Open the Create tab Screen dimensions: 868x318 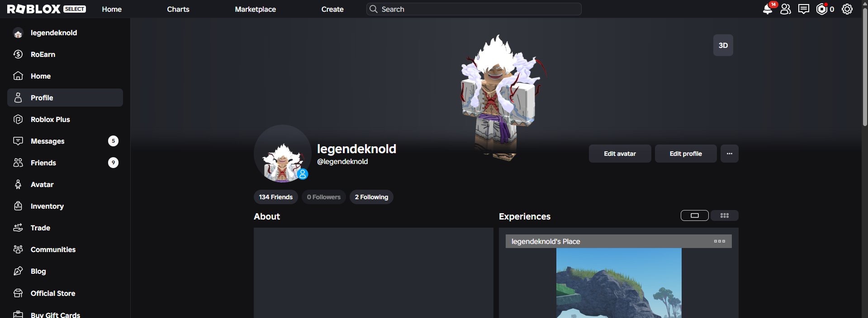(332, 9)
